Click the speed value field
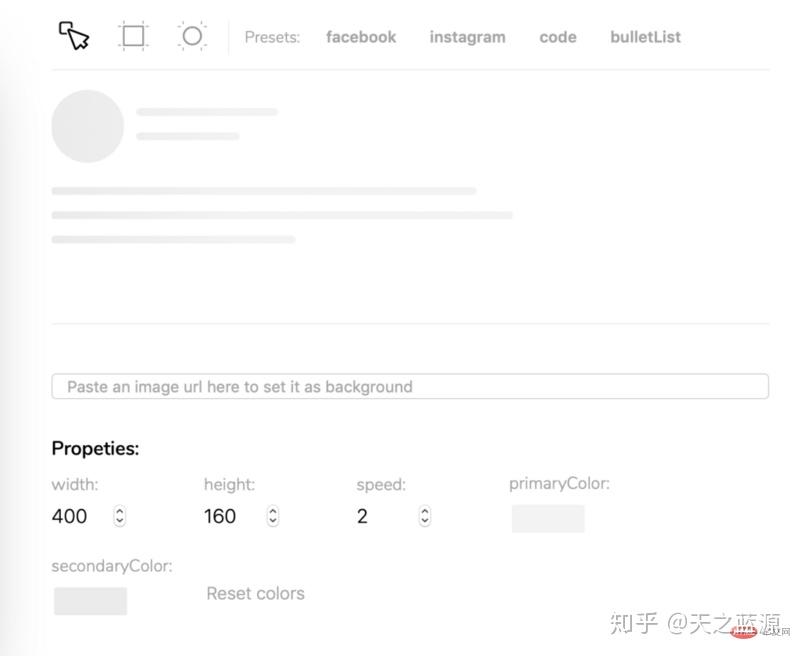Screen dimensions: 800x656 [380, 516]
